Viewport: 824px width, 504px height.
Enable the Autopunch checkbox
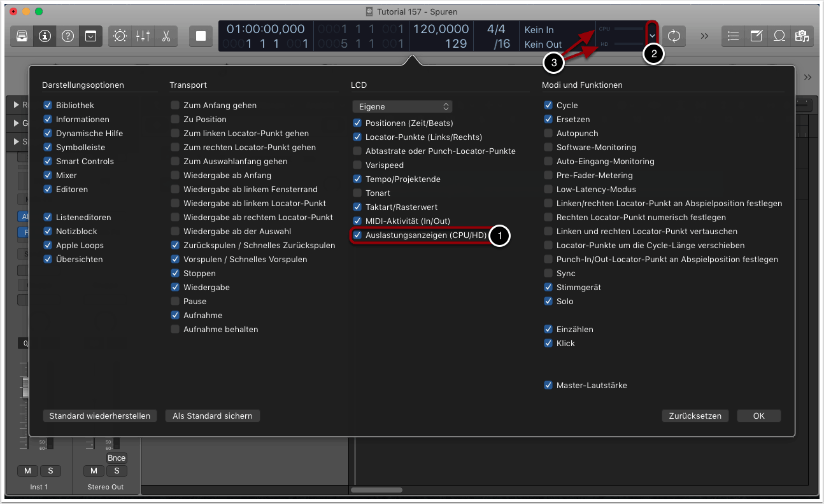[x=548, y=133]
